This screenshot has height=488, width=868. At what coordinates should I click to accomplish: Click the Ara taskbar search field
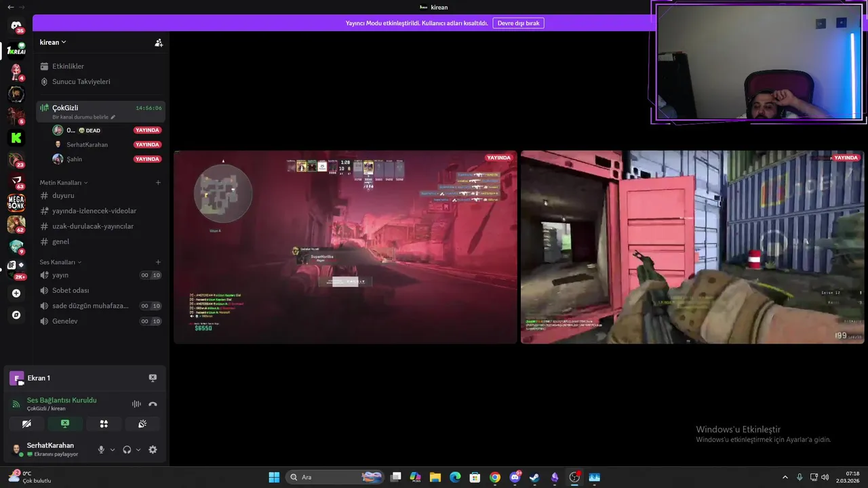[334, 477]
